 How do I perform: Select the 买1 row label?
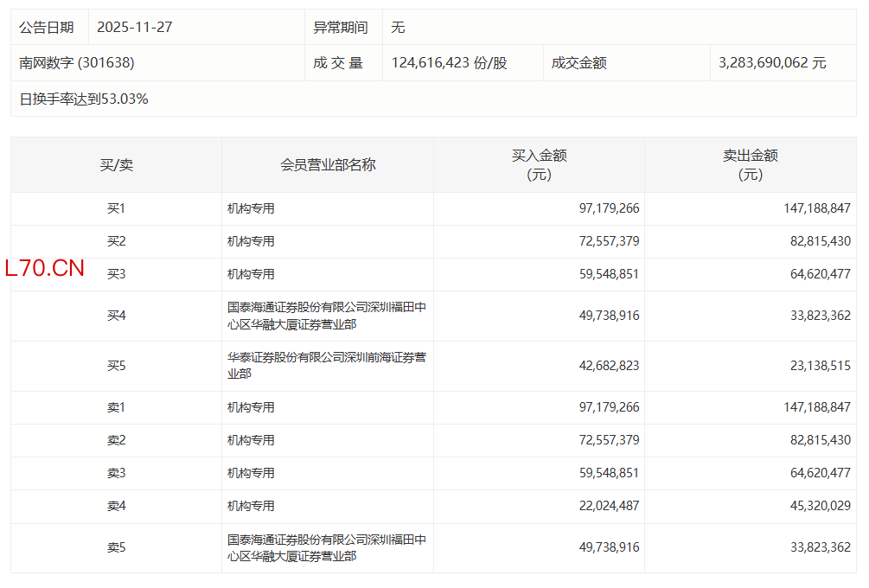click(116, 208)
